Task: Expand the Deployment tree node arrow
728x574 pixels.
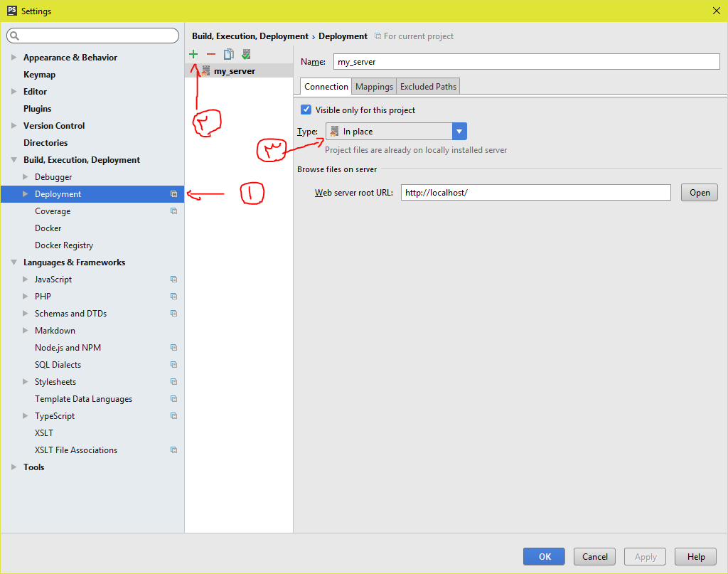Action: (26, 194)
